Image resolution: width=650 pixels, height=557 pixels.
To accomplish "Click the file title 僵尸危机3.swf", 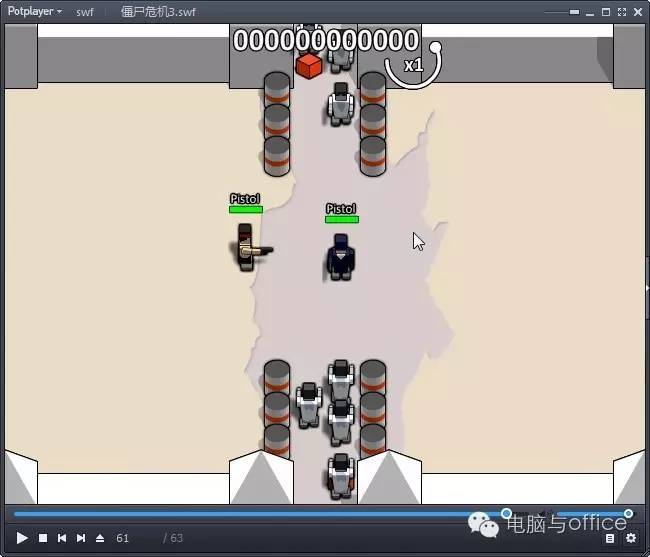I will pos(158,12).
